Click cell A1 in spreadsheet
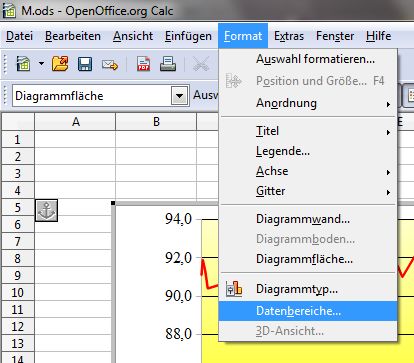Image resolution: width=414 pixels, height=363 pixels. point(75,139)
